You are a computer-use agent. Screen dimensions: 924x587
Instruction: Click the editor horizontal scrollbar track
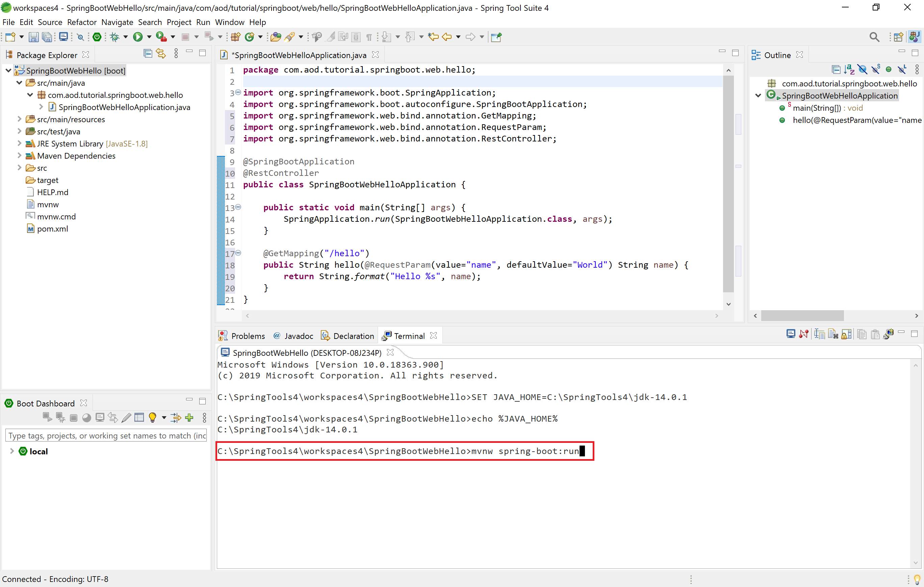[482, 316]
